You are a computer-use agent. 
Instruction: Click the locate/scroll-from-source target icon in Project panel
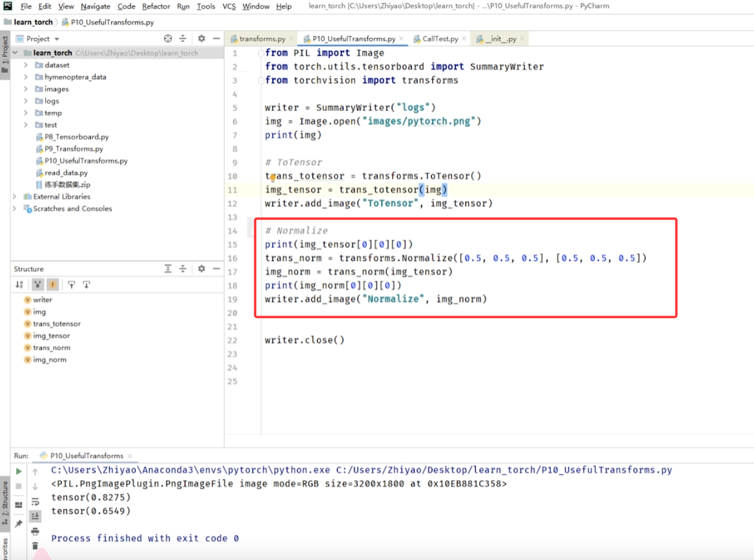(168, 39)
